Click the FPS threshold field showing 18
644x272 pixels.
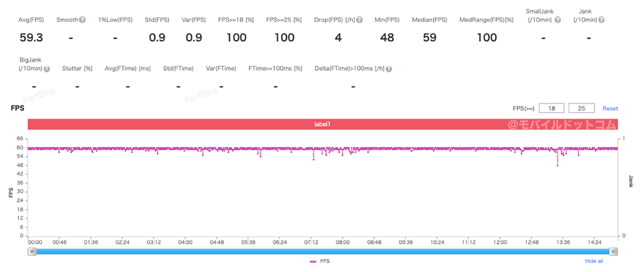(x=551, y=108)
